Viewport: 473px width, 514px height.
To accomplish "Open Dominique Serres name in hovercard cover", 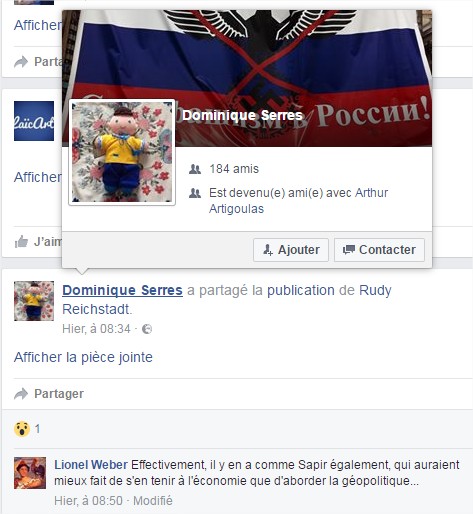I will pos(242,115).
